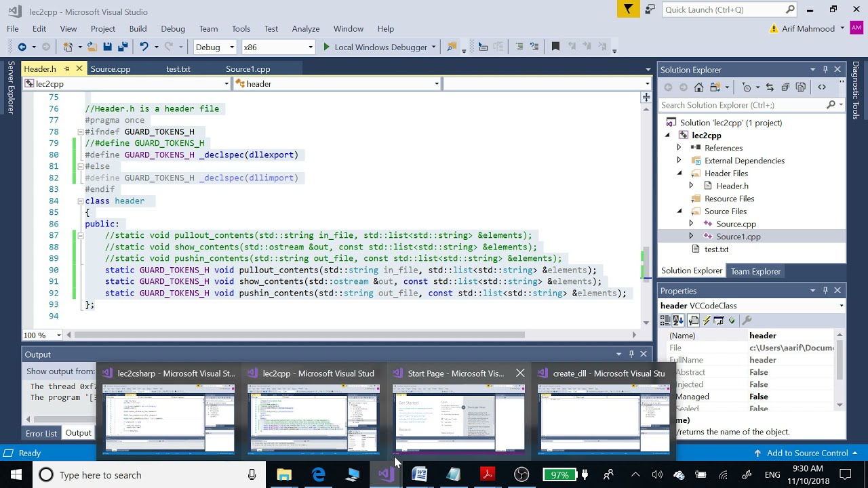Open the Diagnostic Tools side tab
Image resolution: width=868 pixels, height=488 pixels.
pyautogui.click(x=856, y=90)
